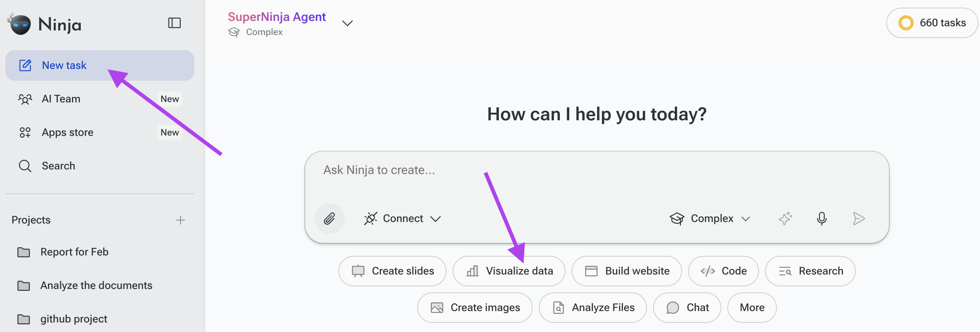Click the Create slides button
Viewport: 980px width, 332px height.
(392, 271)
